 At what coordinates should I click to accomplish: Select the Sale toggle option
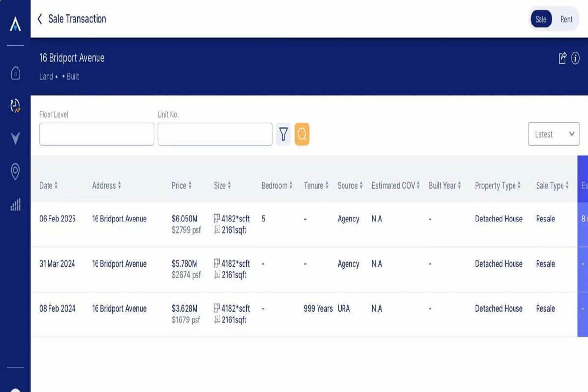coord(541,19)
